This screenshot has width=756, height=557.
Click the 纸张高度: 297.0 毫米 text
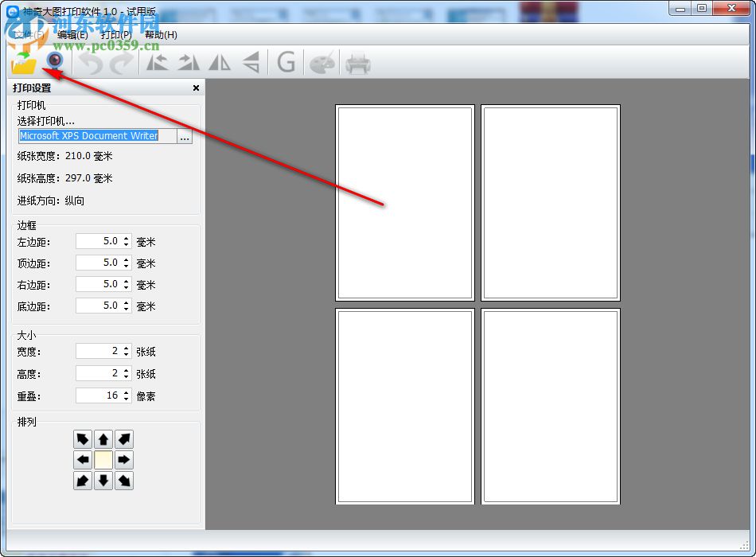[x=64, y=178]
